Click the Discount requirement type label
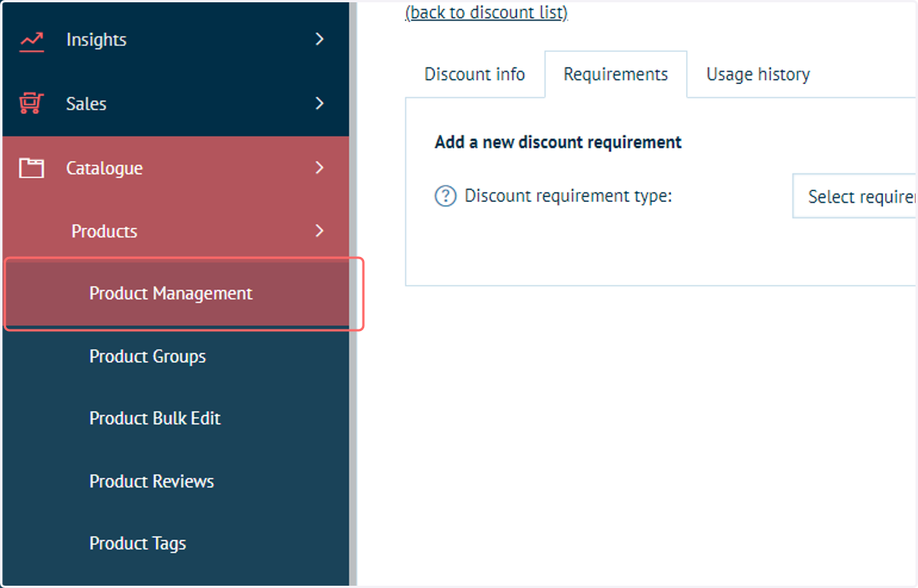Screen dimensions: 918x588 click(568, 197)
